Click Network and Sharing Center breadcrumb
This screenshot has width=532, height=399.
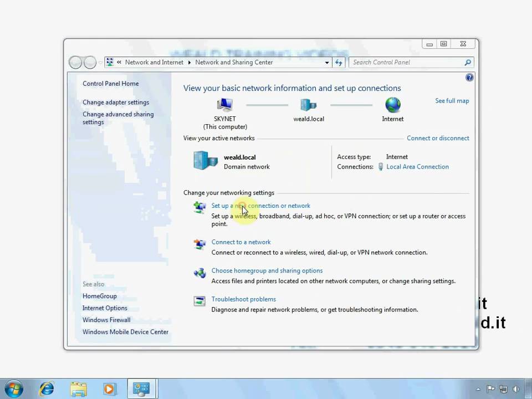point(234,62)
